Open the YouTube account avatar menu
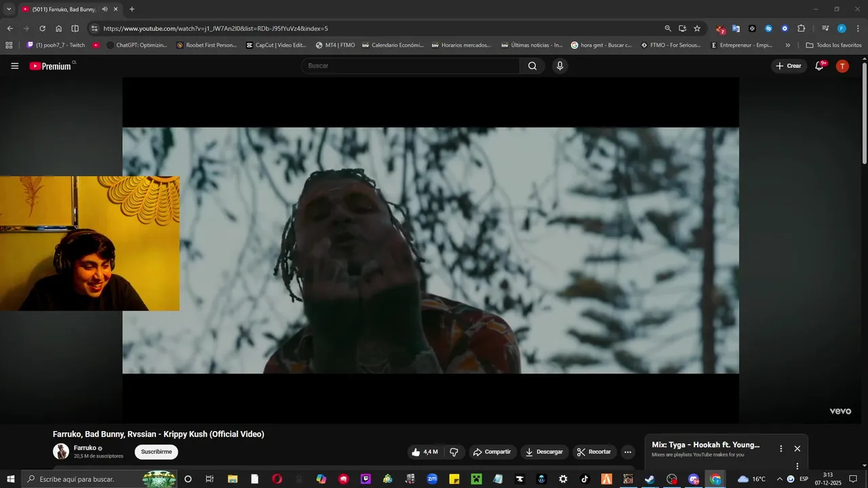This screenshot has width=868, height=488. pos(842,66)
